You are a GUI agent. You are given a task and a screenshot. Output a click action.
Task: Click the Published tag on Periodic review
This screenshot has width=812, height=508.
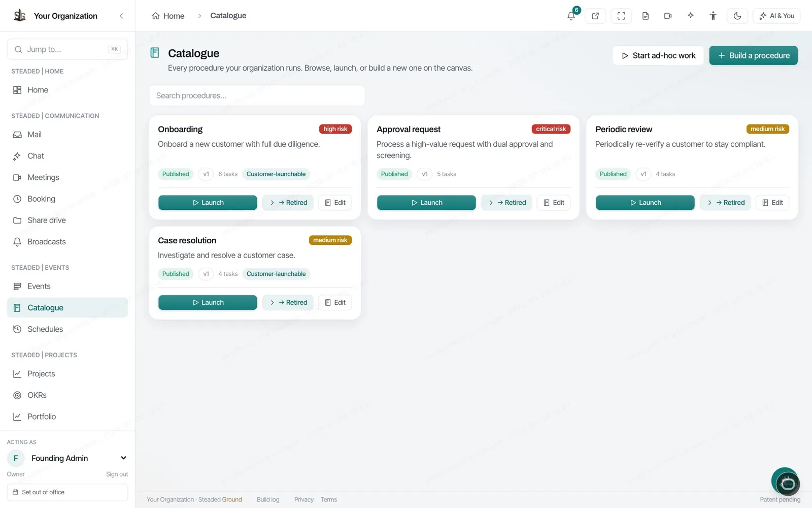point(613,174)
